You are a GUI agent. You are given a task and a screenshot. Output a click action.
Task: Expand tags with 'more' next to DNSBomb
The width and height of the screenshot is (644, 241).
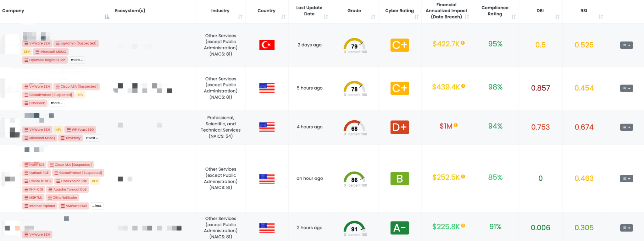[57, 103]
